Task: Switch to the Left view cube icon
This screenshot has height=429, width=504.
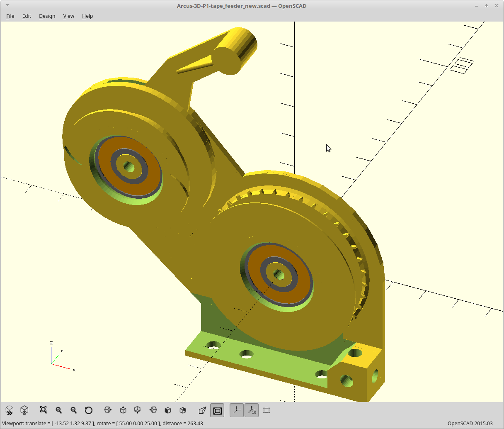Action: (153, 410)
